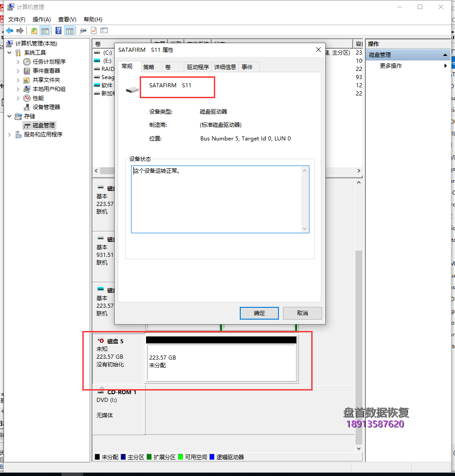This screenshot has height=476, width=455.
Task: Click the 磁盘 5 error disk icon
Action: 101,341
